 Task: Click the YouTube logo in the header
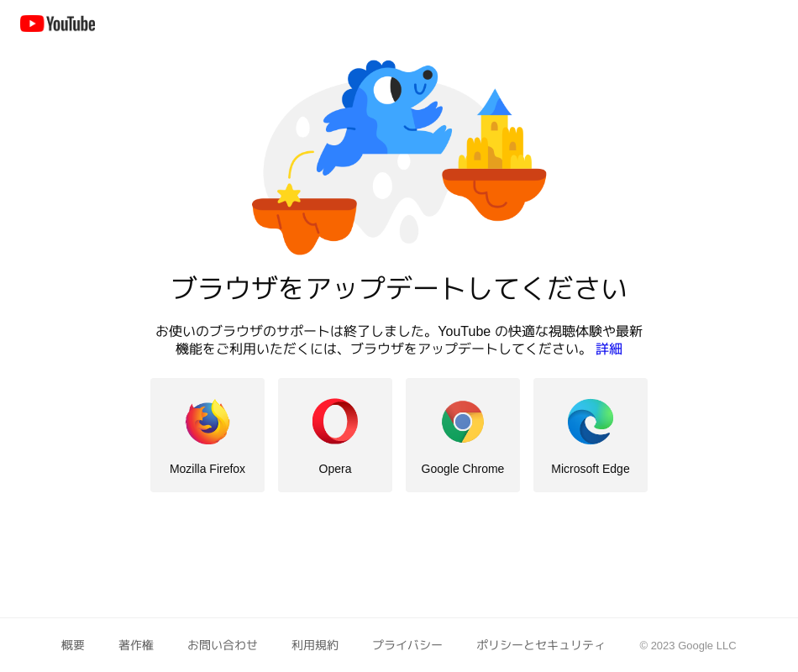click(57, 24)
